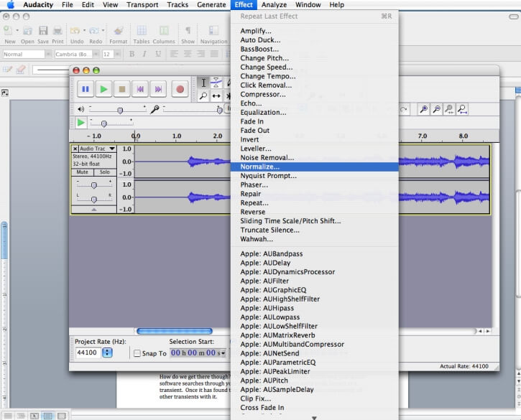Click the Apple menu logo
Screen dimensions: 521x420
pos(11,4)
